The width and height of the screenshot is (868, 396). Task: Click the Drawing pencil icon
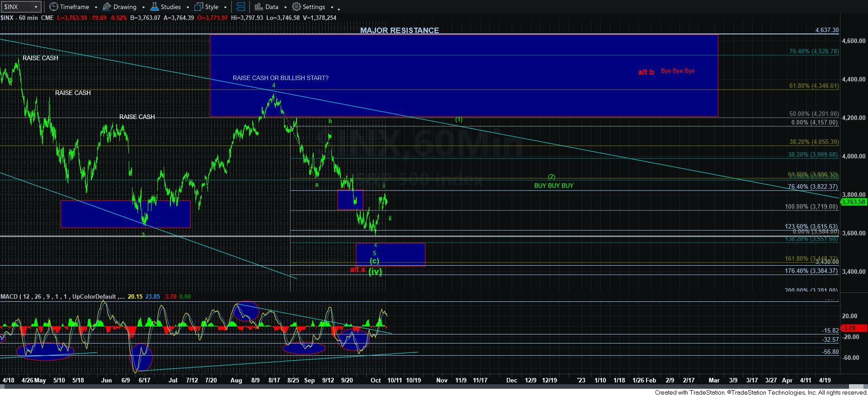tap(107, 7)
